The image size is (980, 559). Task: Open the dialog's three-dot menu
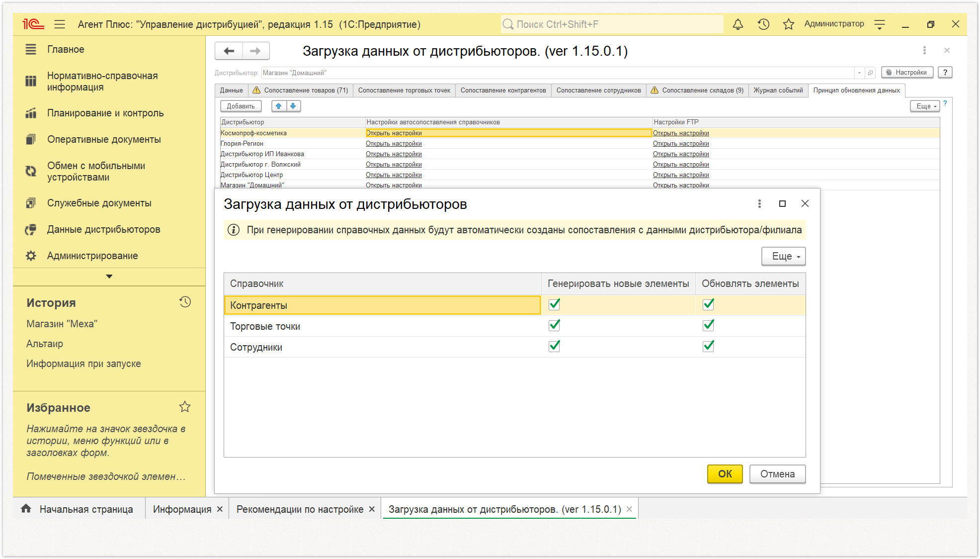pos(759,203)
